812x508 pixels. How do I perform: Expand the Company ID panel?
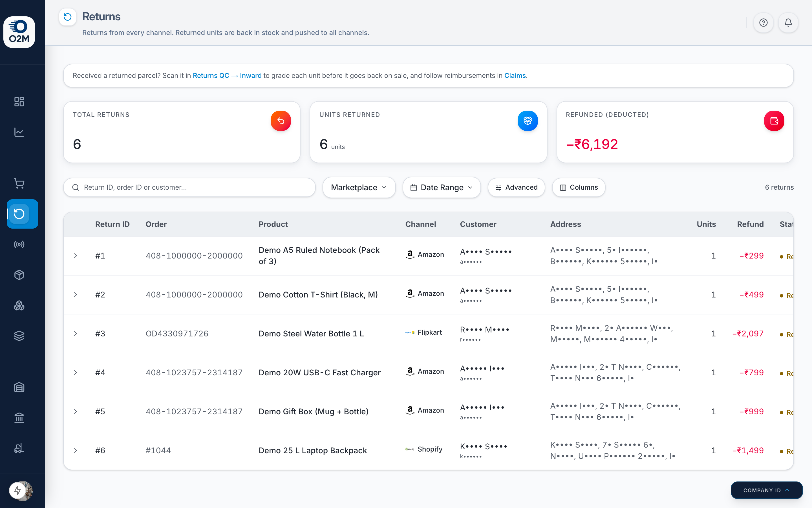767,490
